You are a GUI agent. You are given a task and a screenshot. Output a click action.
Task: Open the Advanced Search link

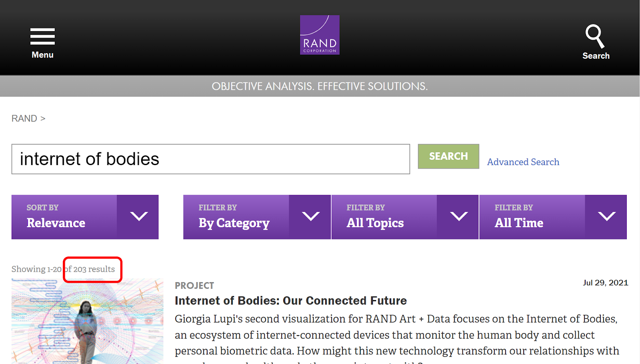(523, 162)
